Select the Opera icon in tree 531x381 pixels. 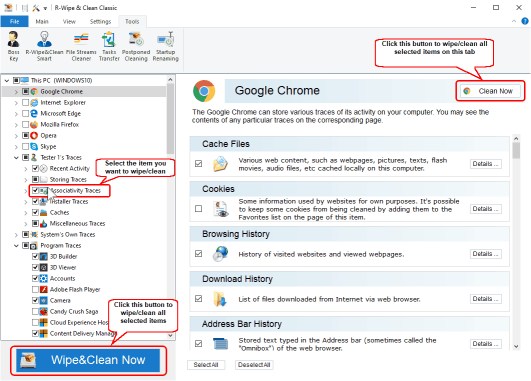(34, 135)
